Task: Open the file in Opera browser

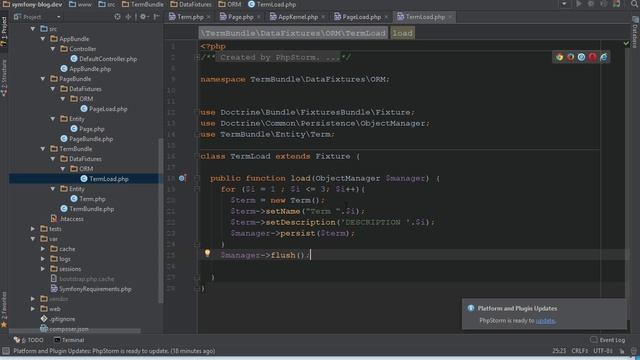Action: [592, 57]
